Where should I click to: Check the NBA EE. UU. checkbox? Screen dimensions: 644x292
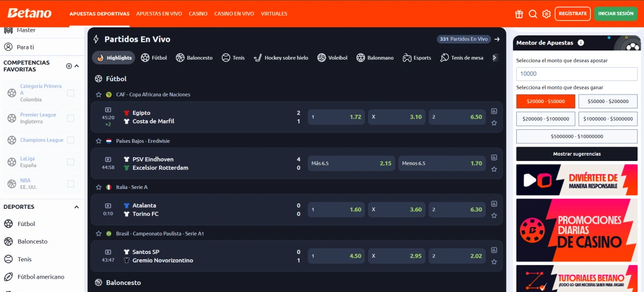point(70,184)
